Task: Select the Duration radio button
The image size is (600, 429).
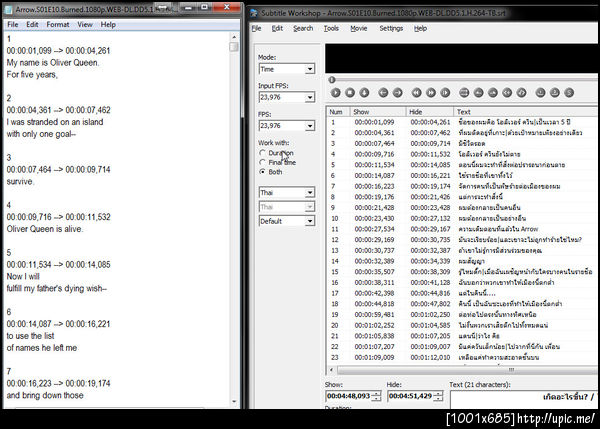Action: [x=262, y=153]
